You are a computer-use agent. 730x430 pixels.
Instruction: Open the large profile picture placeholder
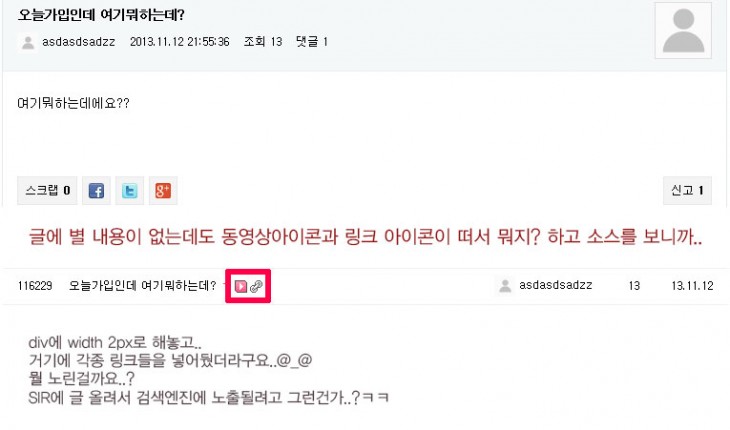(x=683, y=30)
